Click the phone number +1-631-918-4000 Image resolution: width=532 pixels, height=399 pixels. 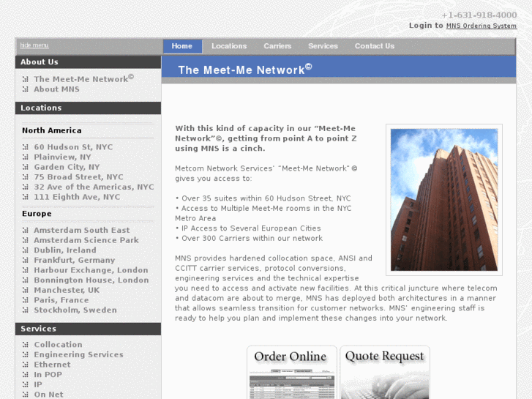[479, 15]
